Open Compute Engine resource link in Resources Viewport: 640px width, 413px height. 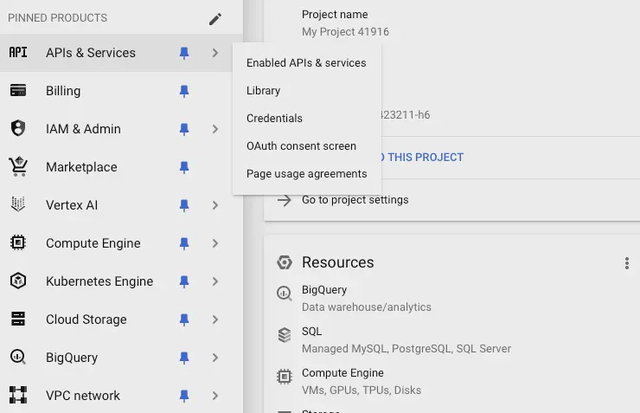[x=343, y=373]
